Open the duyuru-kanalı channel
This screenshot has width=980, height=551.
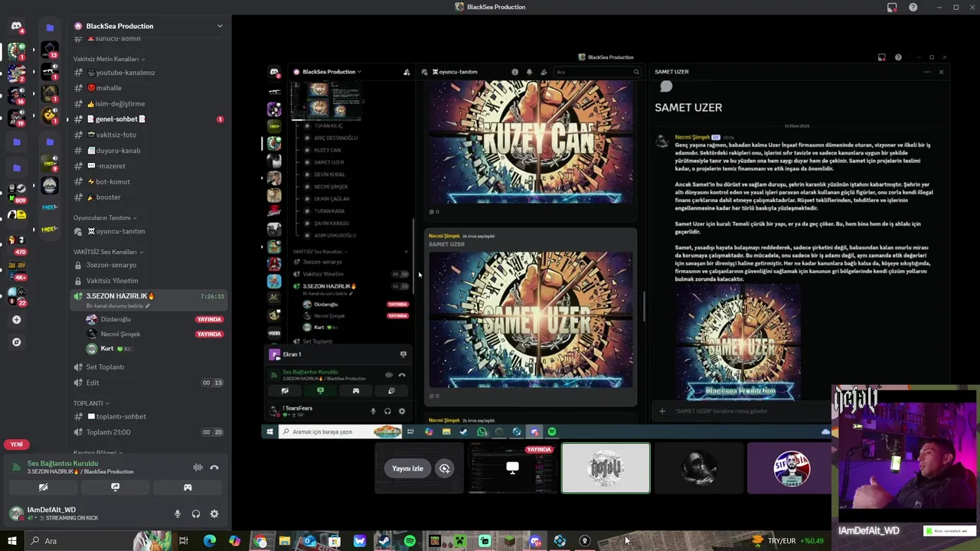149,151
